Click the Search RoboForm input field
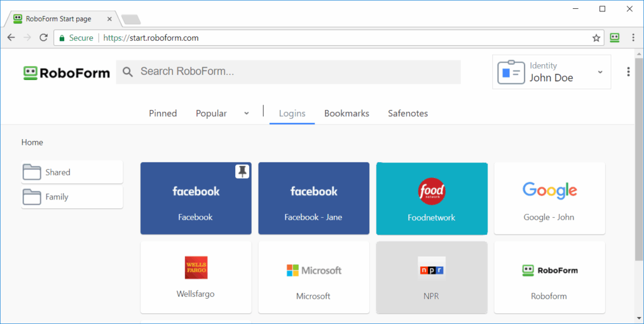Image resolution: width=644 pixels, height=324 pixels. point(288,72)
